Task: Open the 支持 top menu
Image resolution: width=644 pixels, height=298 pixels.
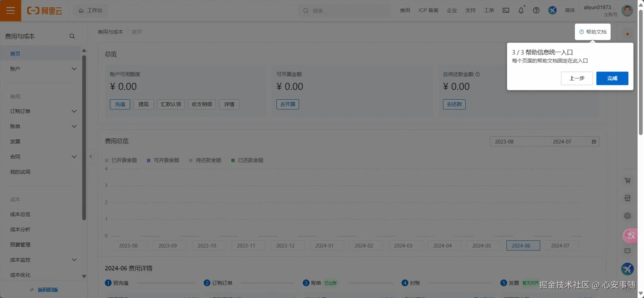Action: click(x=470, y=10)
